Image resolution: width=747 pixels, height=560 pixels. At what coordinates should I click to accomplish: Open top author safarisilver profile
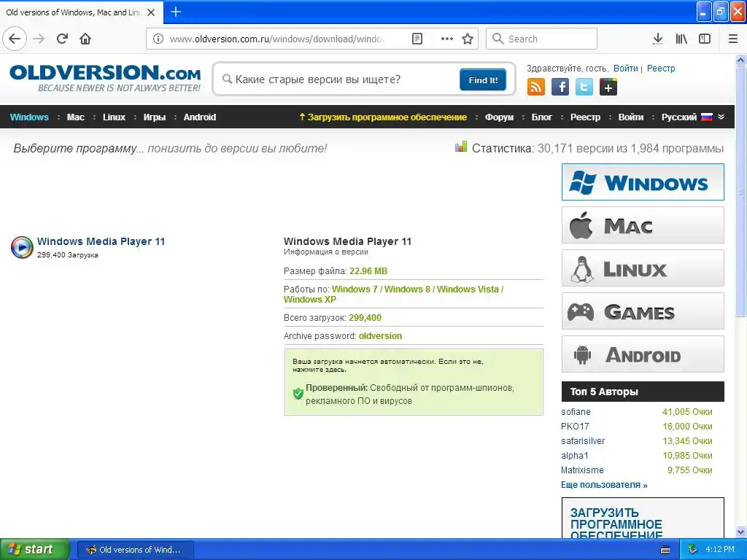click(x=583, y=441)
